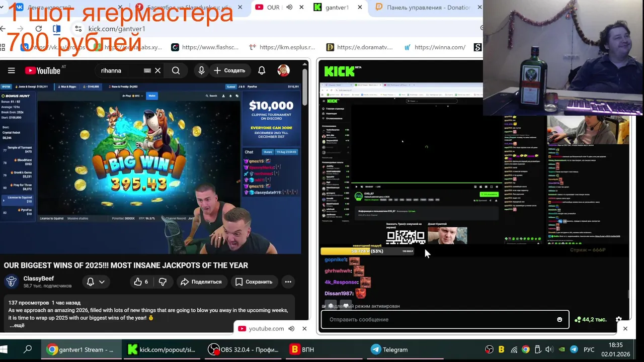This screenshot has height=362, width=644.
Task: Open the ClassyBeef channel name
Action: click(x=39, y=279)
